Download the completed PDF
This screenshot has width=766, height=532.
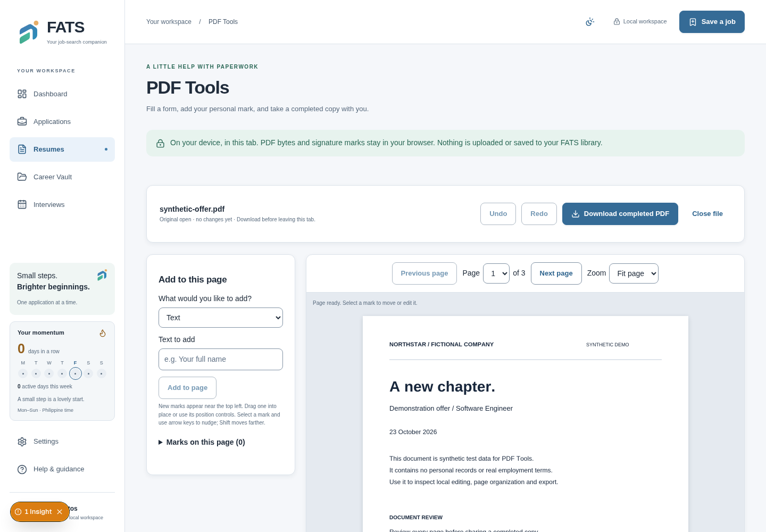pyautogui.click(x=620, y=214)
